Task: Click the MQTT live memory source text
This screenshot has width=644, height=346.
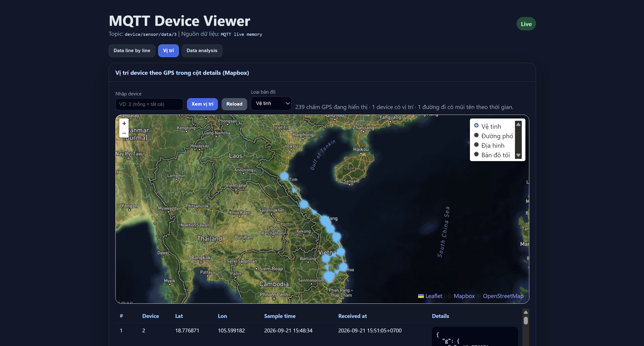Action: [241, 34]
